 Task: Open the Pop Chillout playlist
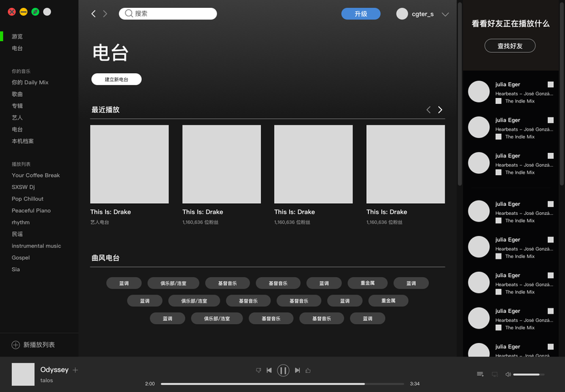pyautogui.click(x=27, y=199)
